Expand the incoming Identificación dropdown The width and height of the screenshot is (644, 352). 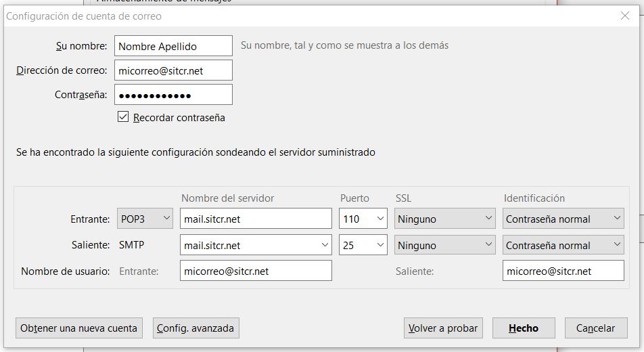pyautogui.click(x=563, y=219)
